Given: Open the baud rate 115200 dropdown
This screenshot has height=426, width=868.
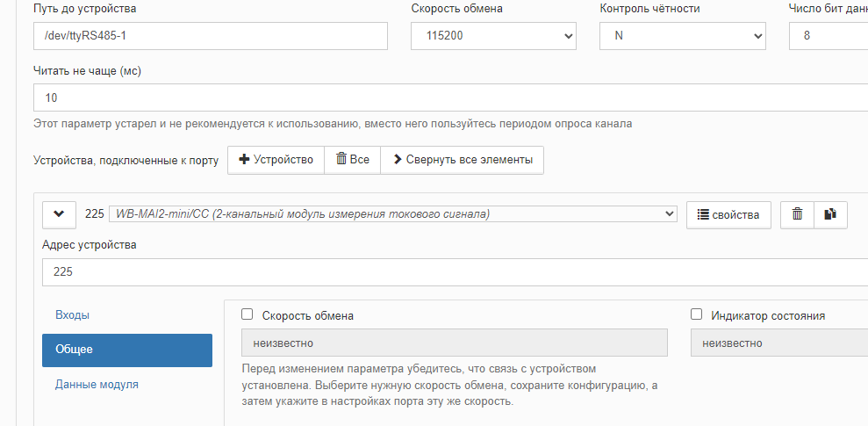Looking at the screenshot, I should coord(493,36).
